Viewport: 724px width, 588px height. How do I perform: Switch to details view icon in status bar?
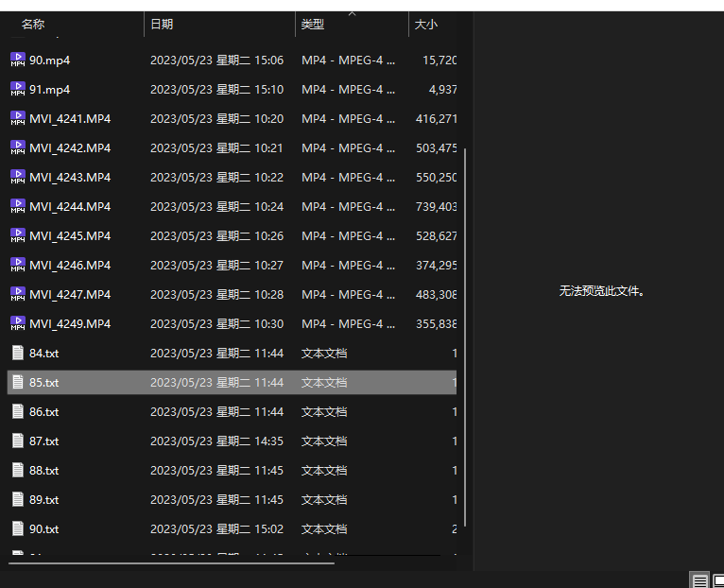699,580
